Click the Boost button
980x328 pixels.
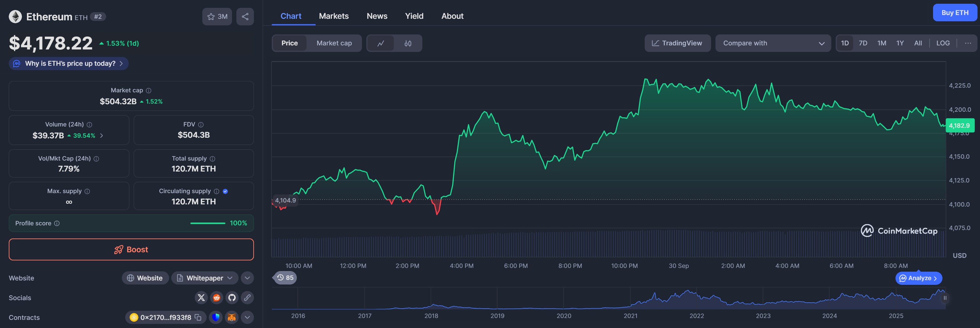[131, 250]
